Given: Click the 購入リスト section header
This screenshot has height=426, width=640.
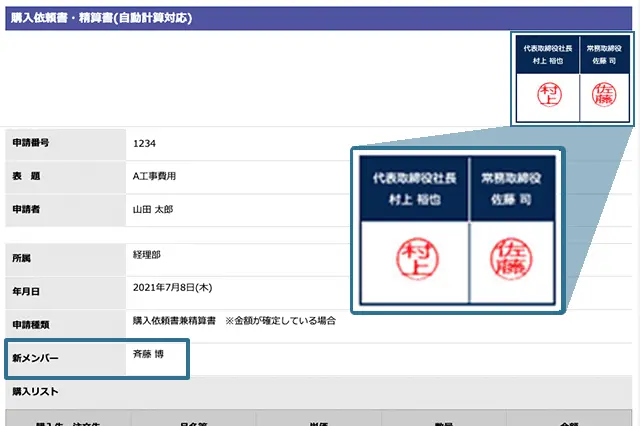Looking at the screenshot, I should click(x=36, y=391).
